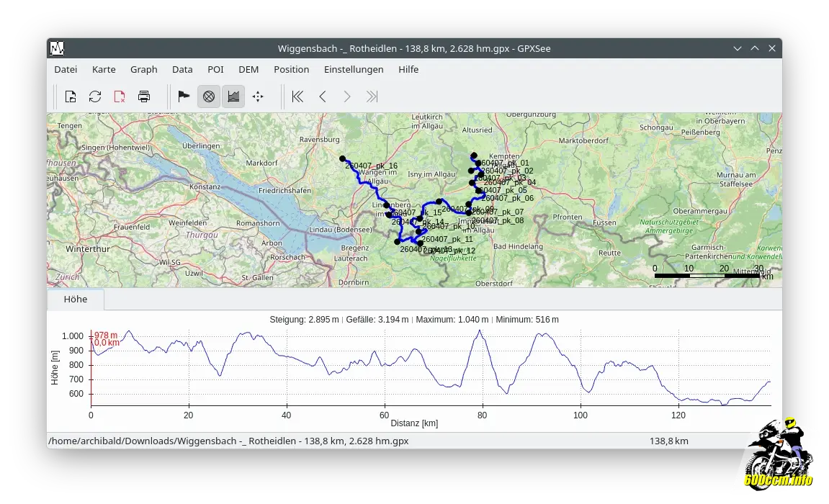This screenshot has width=829, height=504.
Task: Go to next file arrow
Action: point(347,96)
